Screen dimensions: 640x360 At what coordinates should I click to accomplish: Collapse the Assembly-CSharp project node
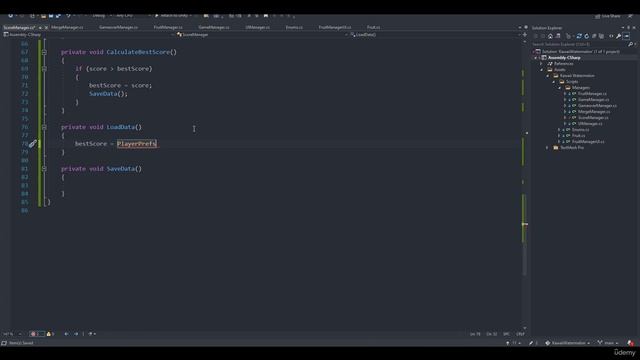(x=536, y=58)
